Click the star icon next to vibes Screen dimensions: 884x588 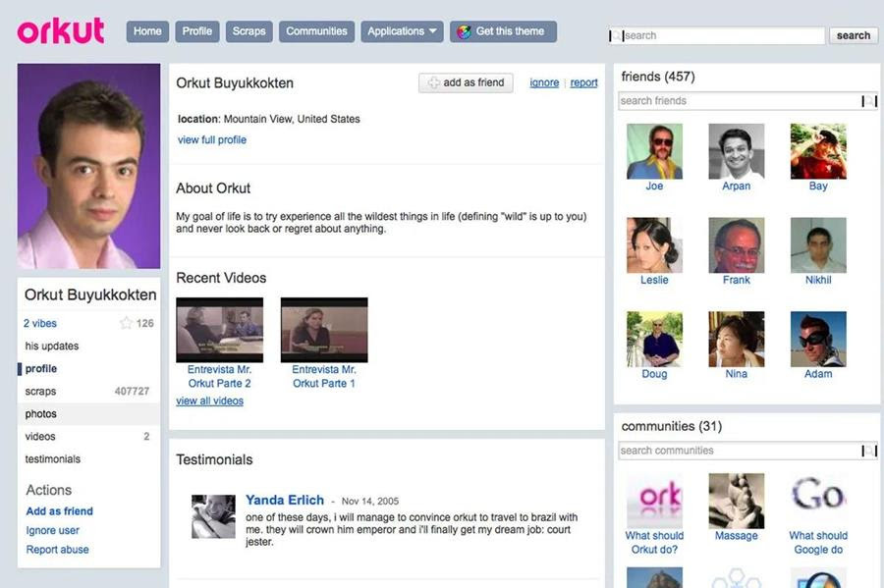128,323
